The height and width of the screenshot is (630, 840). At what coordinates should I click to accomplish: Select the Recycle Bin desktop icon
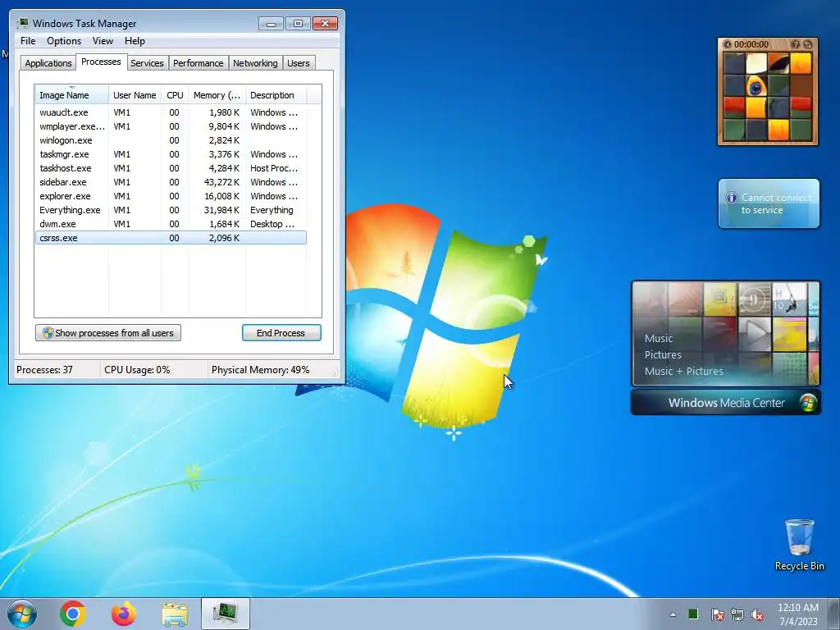pos(799,545)
